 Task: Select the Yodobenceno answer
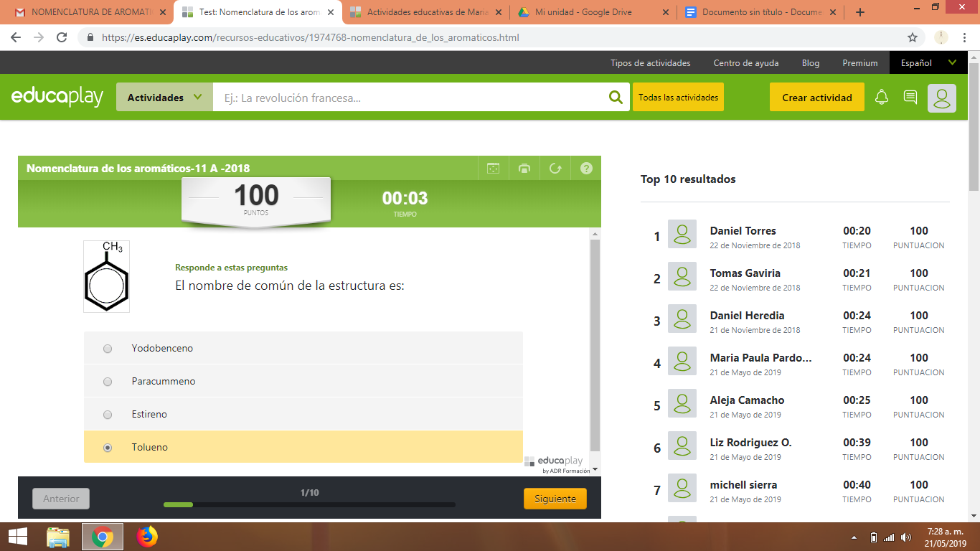303,348
